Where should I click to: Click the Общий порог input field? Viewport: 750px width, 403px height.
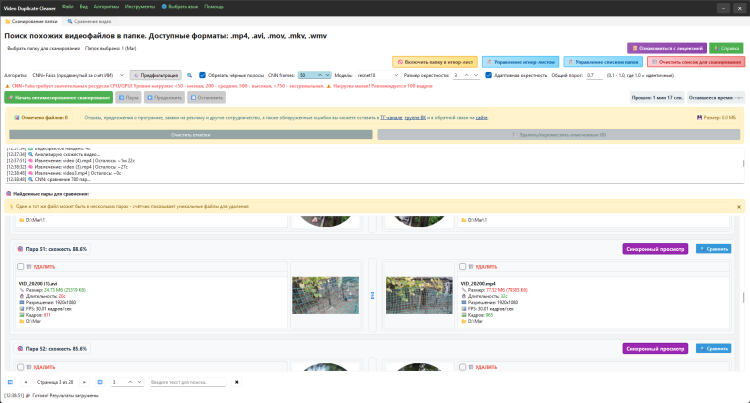(x=595, y=75)
